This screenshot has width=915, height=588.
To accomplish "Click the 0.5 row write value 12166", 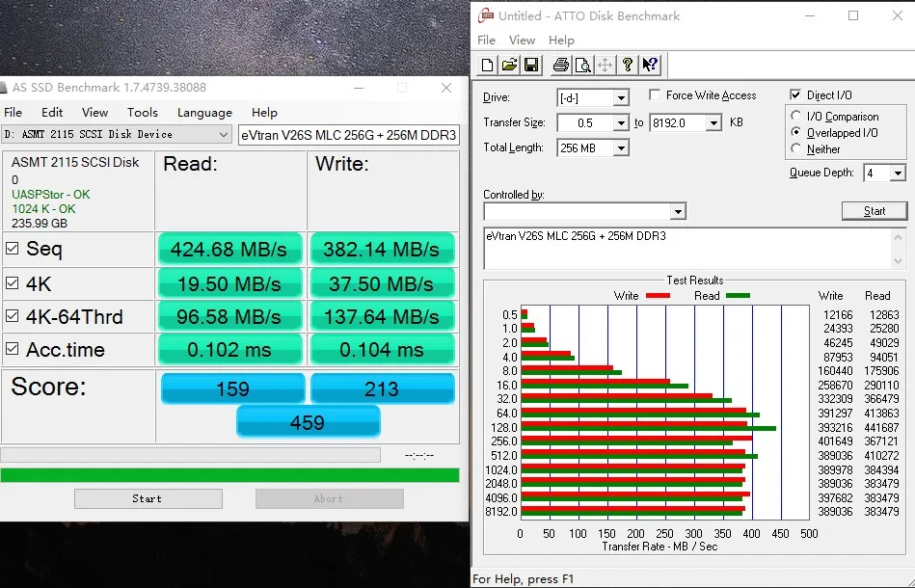I will [x=838, y=314].
